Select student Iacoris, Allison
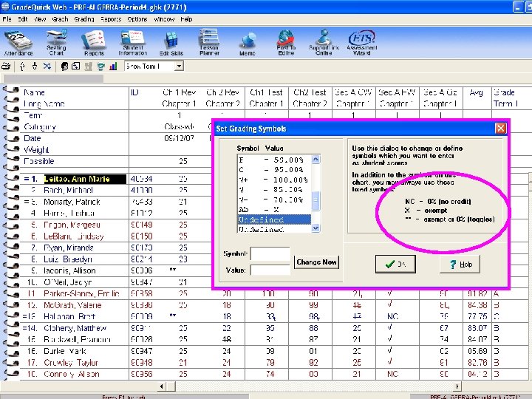 tap(69, 270)
